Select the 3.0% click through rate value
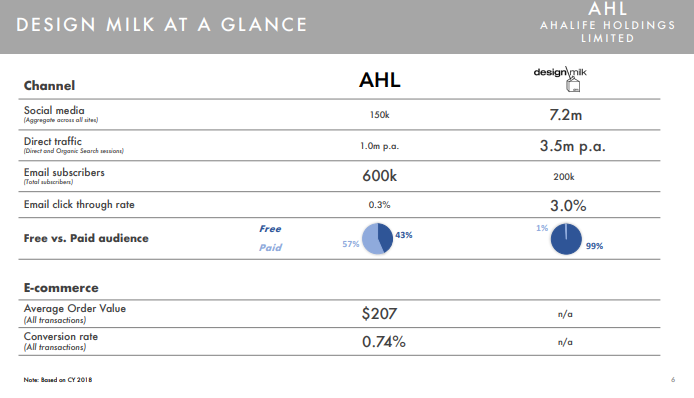 tap(568, 206)
